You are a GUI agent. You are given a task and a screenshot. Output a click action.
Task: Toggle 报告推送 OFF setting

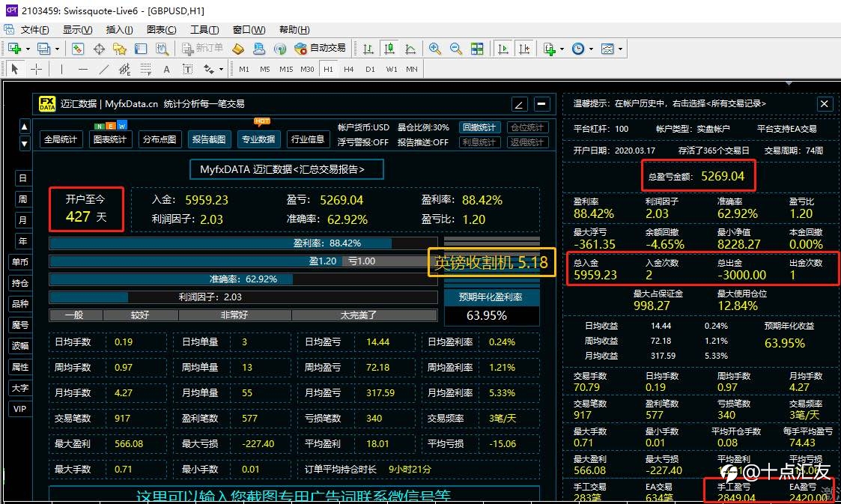422,142
